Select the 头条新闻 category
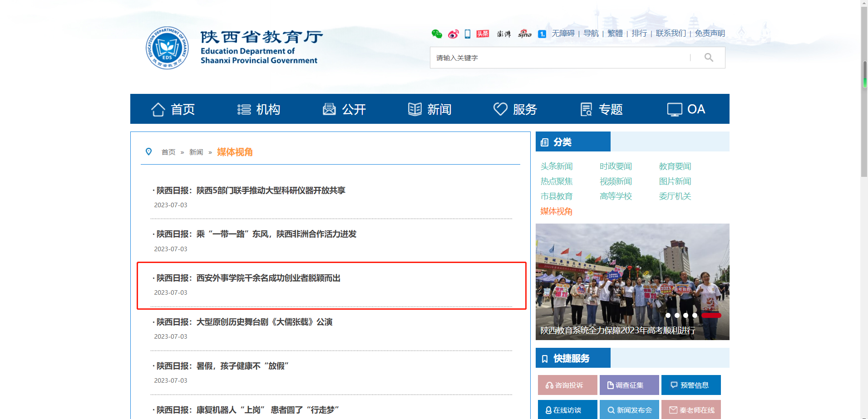The image size is (868, 419). [x=557, y=166]
